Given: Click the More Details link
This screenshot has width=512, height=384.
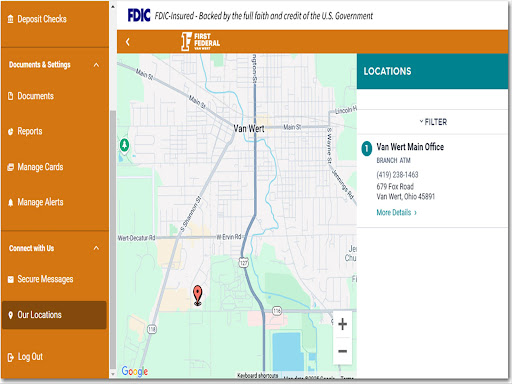Looking at the screenshot, I should tap(396, 212).
